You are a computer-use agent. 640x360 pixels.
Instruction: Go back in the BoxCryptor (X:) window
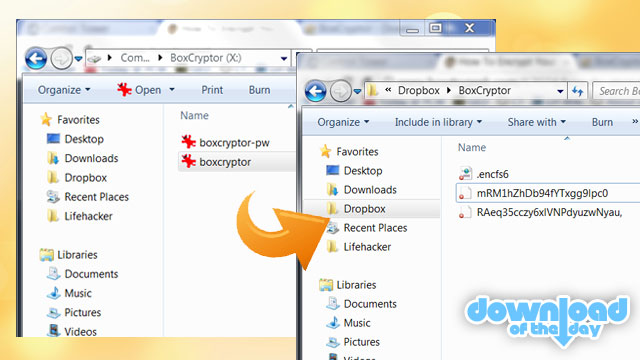pyautogui.click(x=36, y=58)
